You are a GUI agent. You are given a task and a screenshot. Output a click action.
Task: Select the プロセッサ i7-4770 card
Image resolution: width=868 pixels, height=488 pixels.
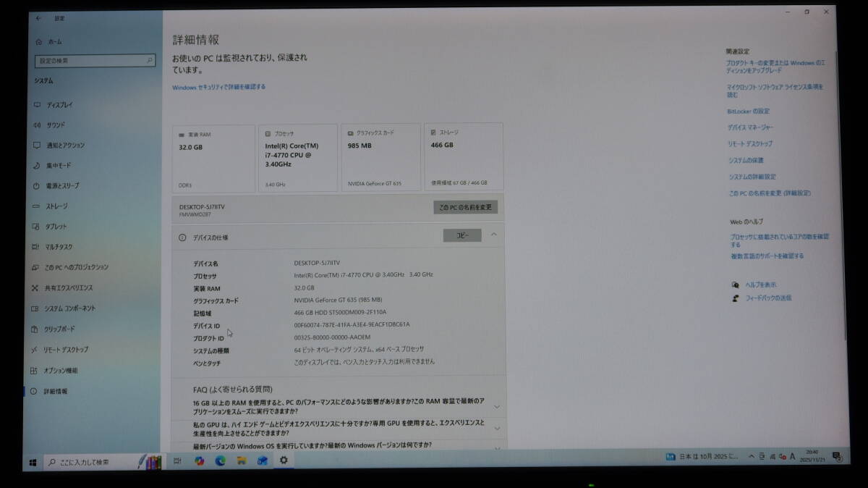click(x=298, y=158)
